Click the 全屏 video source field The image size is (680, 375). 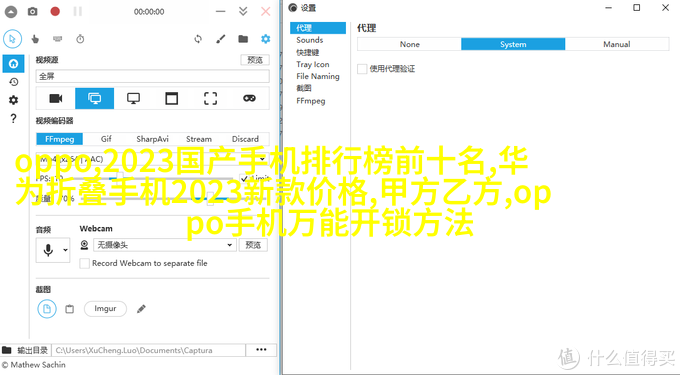(x=152, y=76)
